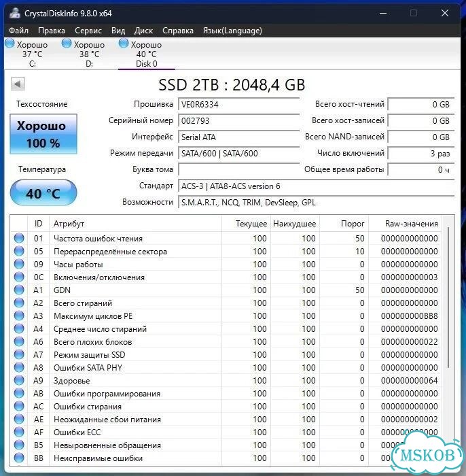Click the status orb in row 01
The width and height of the screenshot is (466, 476).
[x=19, y=238]
